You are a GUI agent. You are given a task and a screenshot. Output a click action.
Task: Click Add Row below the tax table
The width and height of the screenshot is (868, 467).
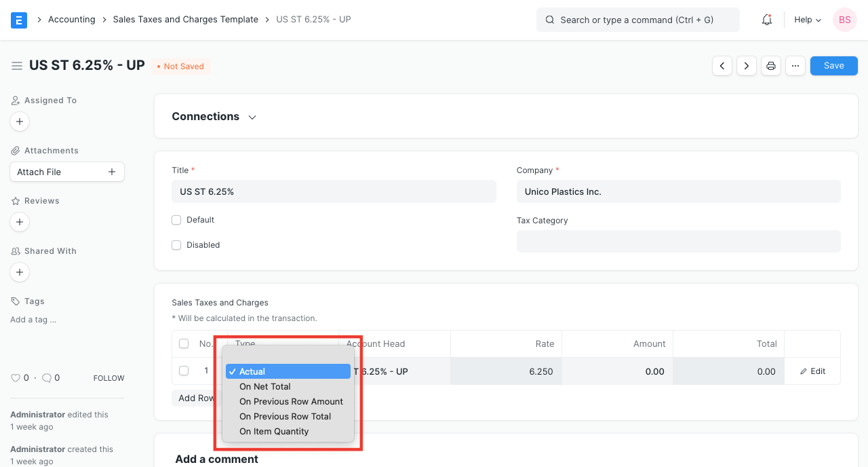coord(197,398)
